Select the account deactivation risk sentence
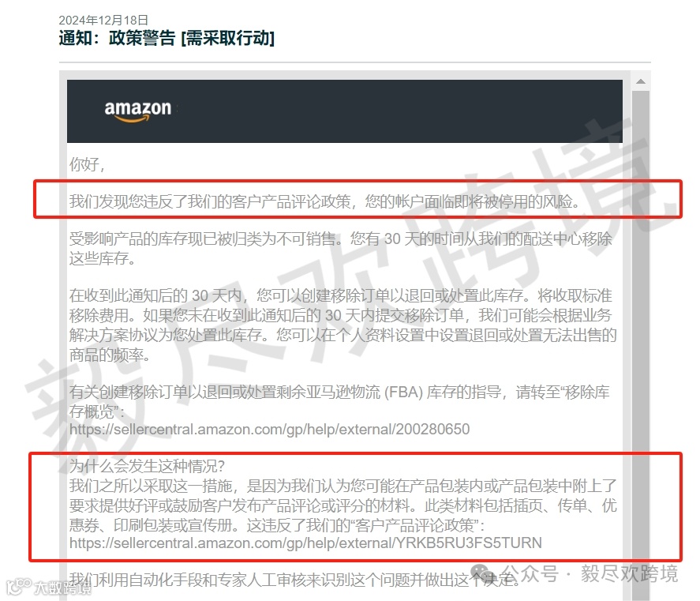 click(324, 202)
